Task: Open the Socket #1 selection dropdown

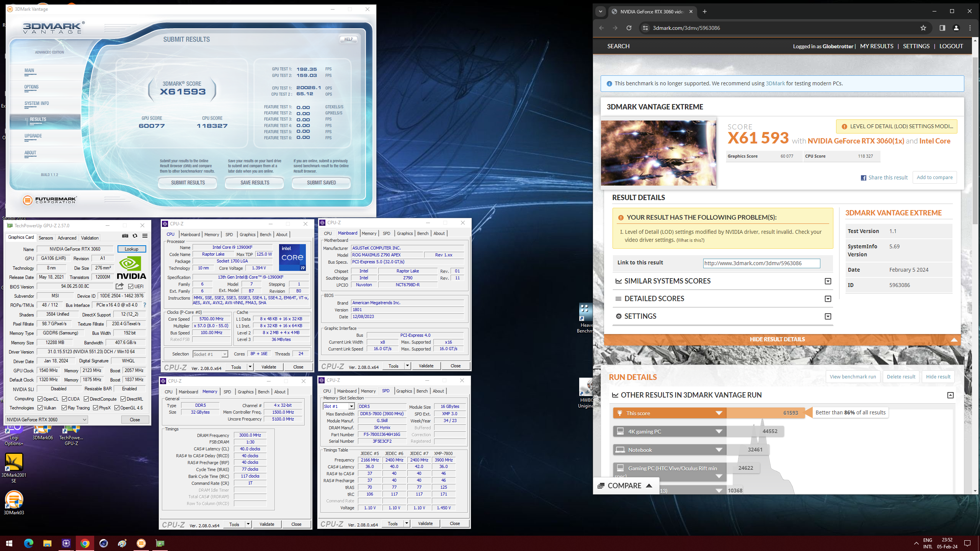Action: pos(210,354)
